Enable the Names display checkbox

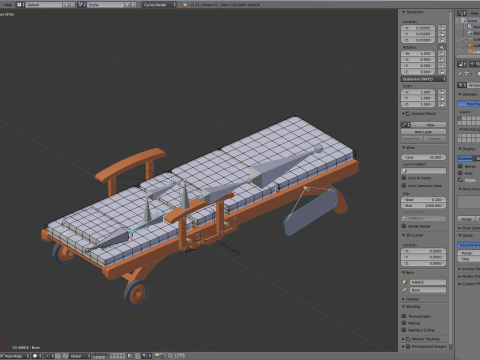coord(461,166)
